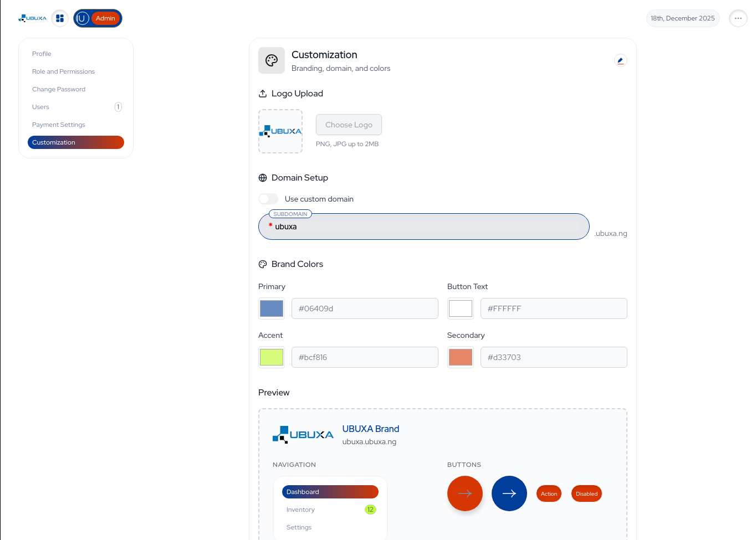Viewport: 756px width, 540px height.
Task: Click the palette icon beside Customization title
Action: 272,60
